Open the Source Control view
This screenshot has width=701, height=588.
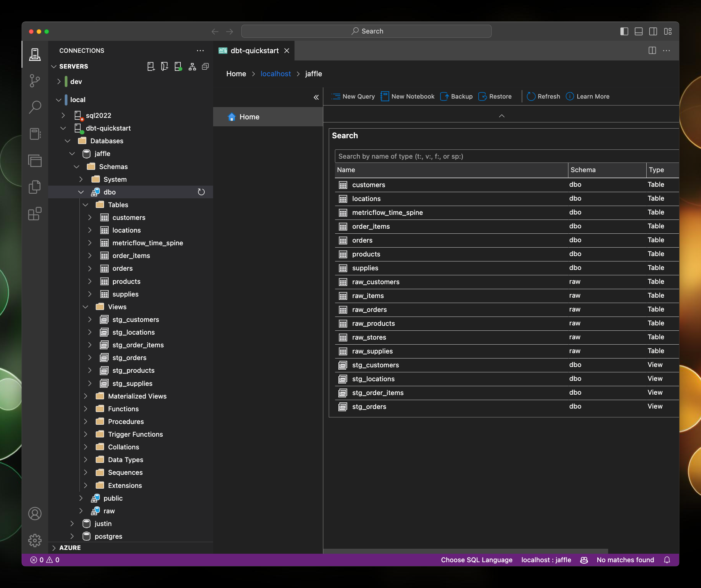click(35, 81)
